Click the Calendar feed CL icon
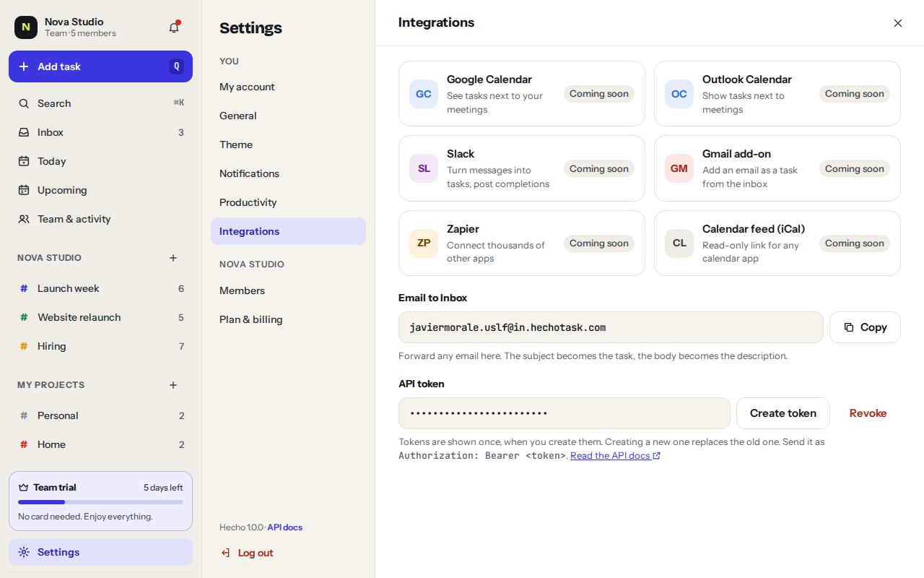The image size is (924, 578). [679, 243]
